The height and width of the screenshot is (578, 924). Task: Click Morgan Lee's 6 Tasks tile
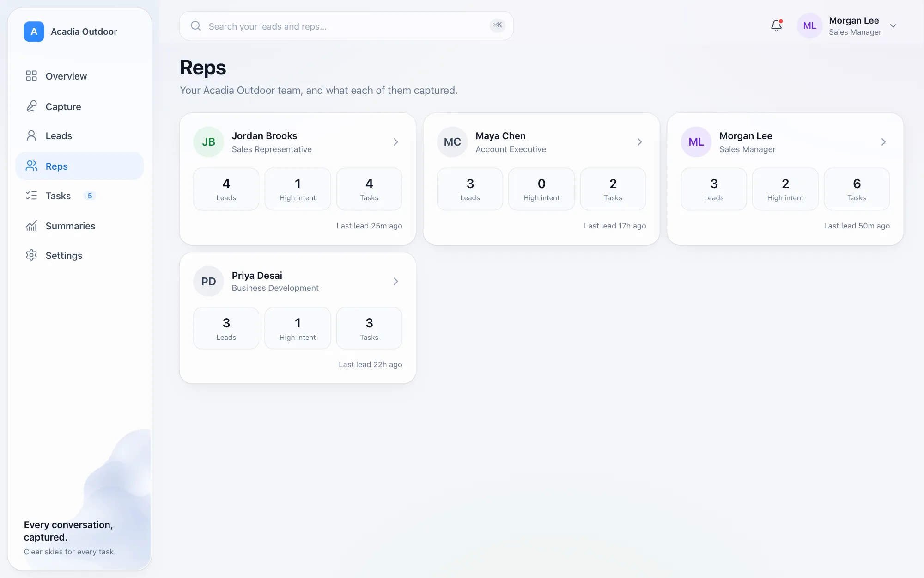click(857, 189)
